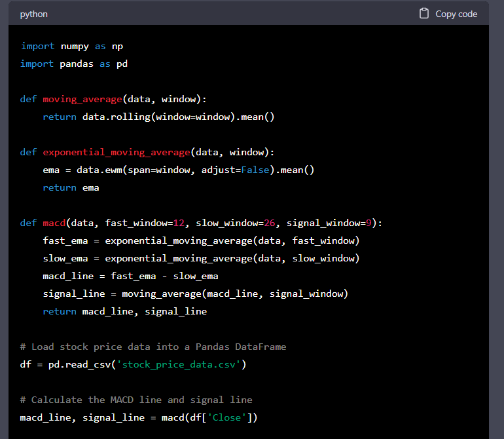The width and height of the screenshot is (504, 439).
Task: Click the 'Close' string in the last line
Action: tap(226, 418)
